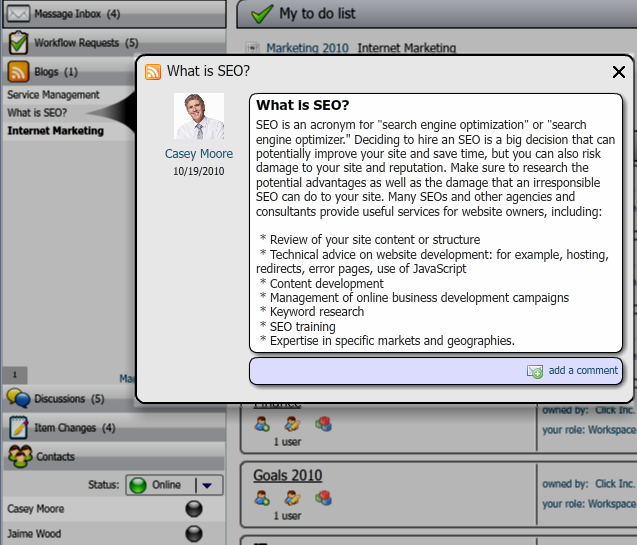Viewport: 637px width, 545px height.
Task: Click Jaime Wood's status indicator
Action: (194, 534)
